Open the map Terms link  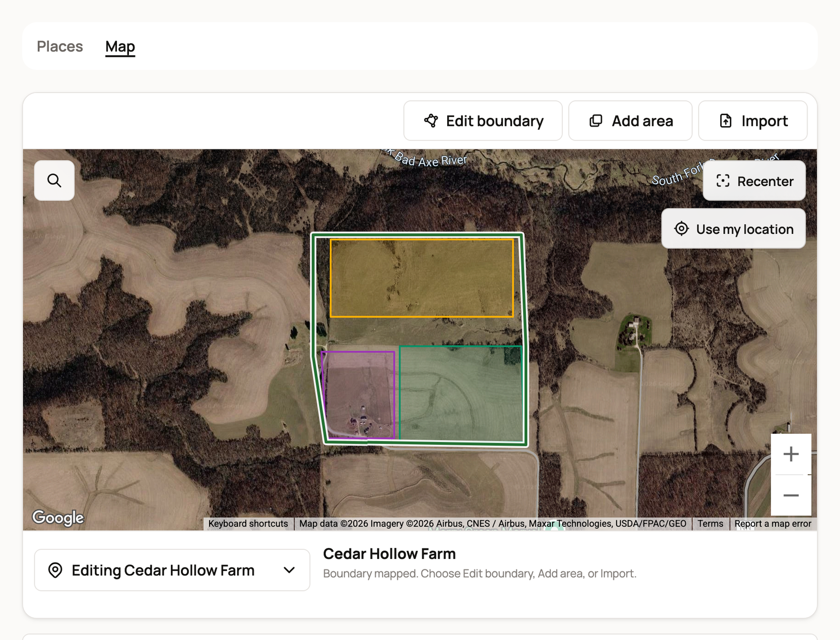click(710, 524)
